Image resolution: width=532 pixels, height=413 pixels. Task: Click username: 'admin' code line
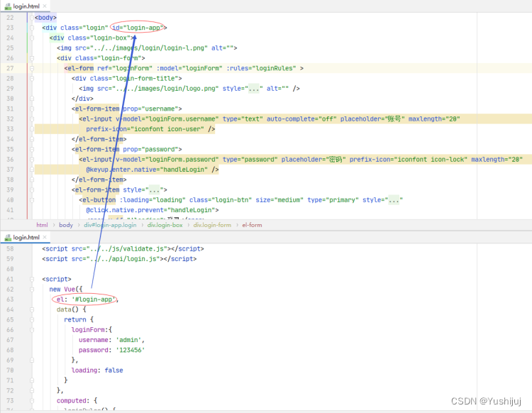point(111,340)
